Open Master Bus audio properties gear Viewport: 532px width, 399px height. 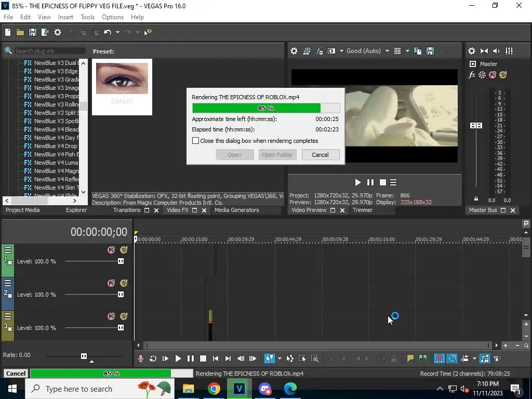472,51
